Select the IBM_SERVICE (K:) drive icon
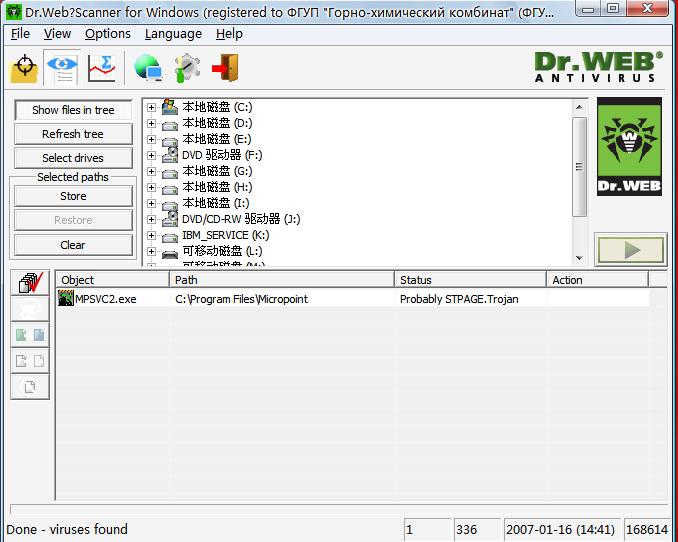This screenshot has height=542, width=678. coord(170,237)
